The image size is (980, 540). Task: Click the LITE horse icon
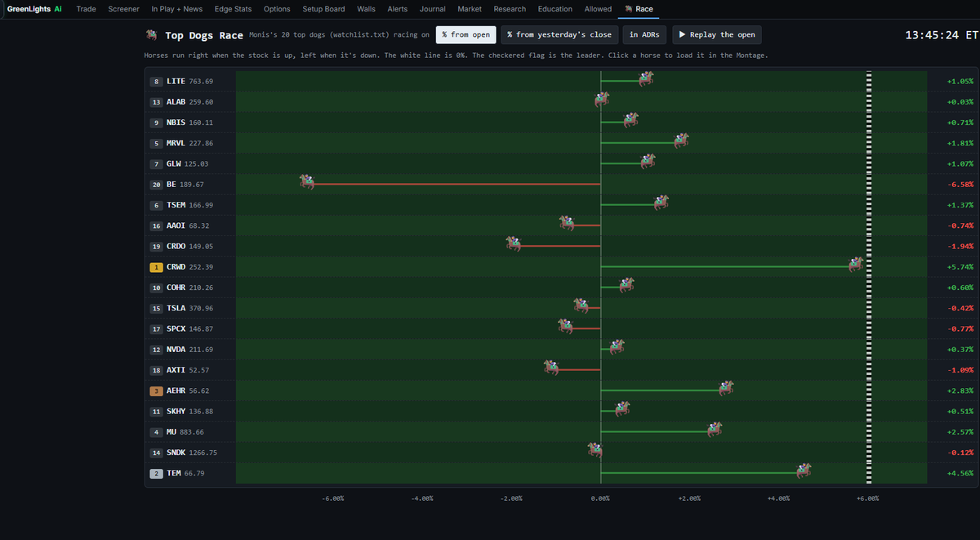646,78
